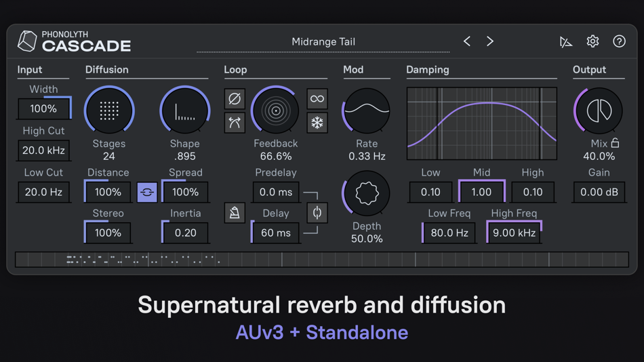
Task: Click the Mod Rate knob
Action: coord(367,110)
